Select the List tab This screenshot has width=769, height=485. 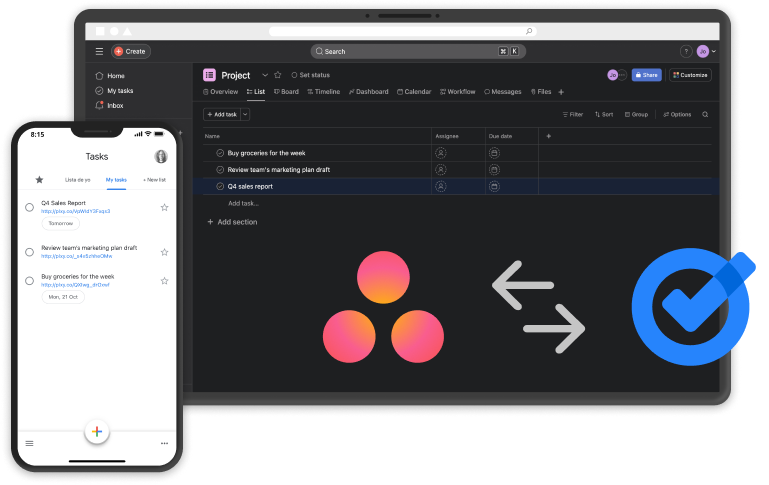(256, 92)
